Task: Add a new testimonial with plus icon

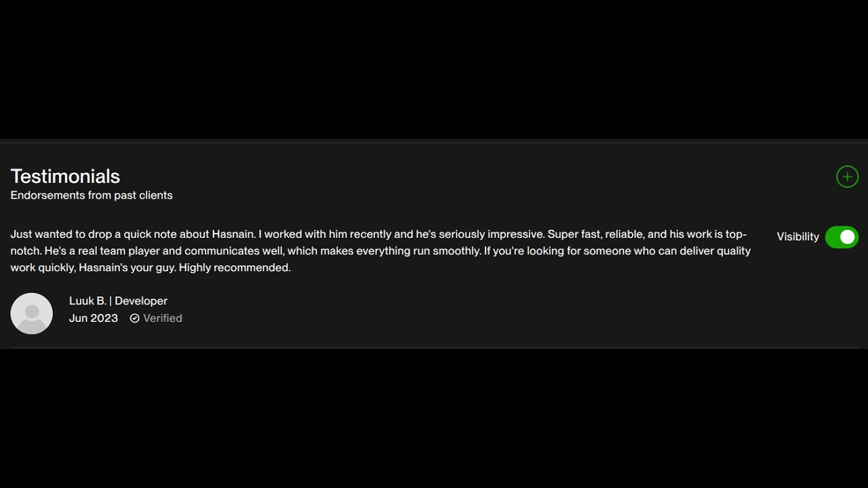Action: point(847,177)
